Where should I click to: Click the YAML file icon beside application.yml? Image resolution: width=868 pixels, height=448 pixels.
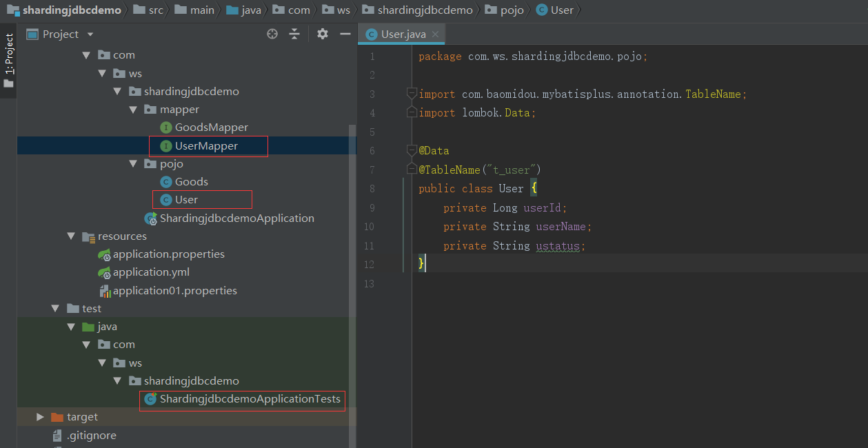point(103,272)
